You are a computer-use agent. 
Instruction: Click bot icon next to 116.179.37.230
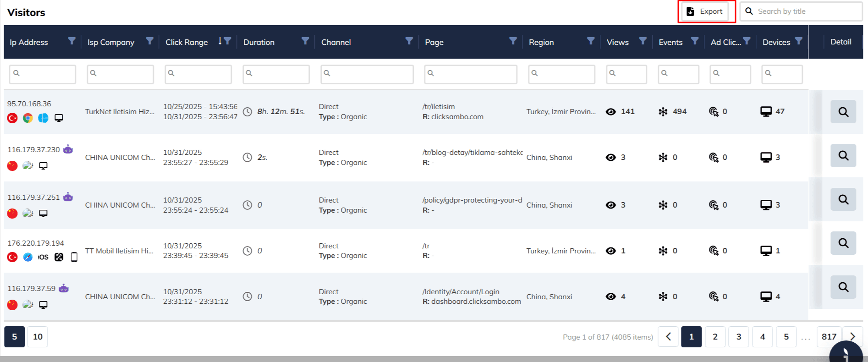coord(68,149)
